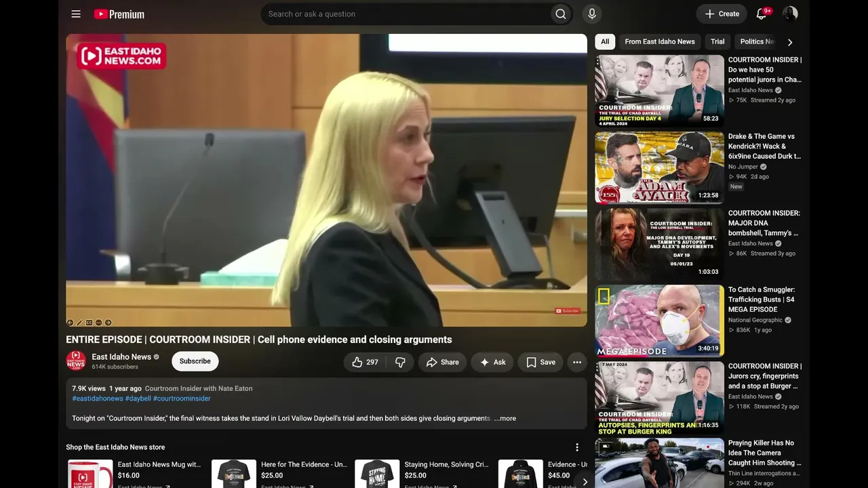
Task: Open the To Catch a Smuggler thumbnail
Action: (659, 321)
